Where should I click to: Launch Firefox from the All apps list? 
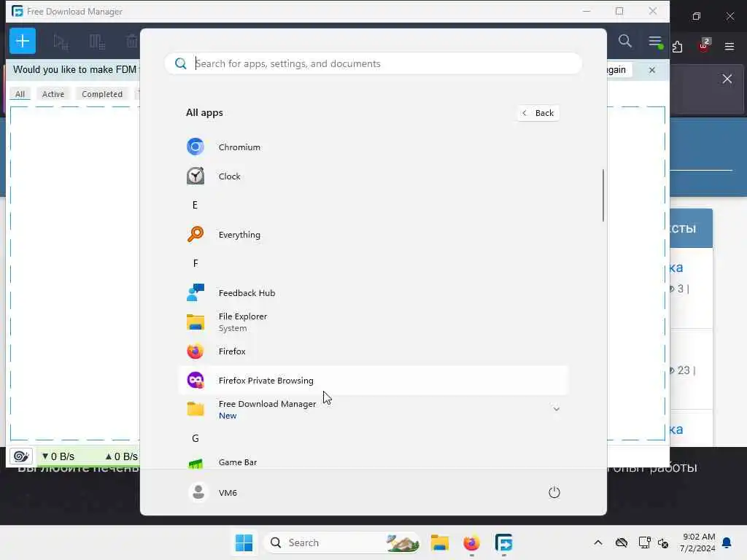(x=373, y=351)
